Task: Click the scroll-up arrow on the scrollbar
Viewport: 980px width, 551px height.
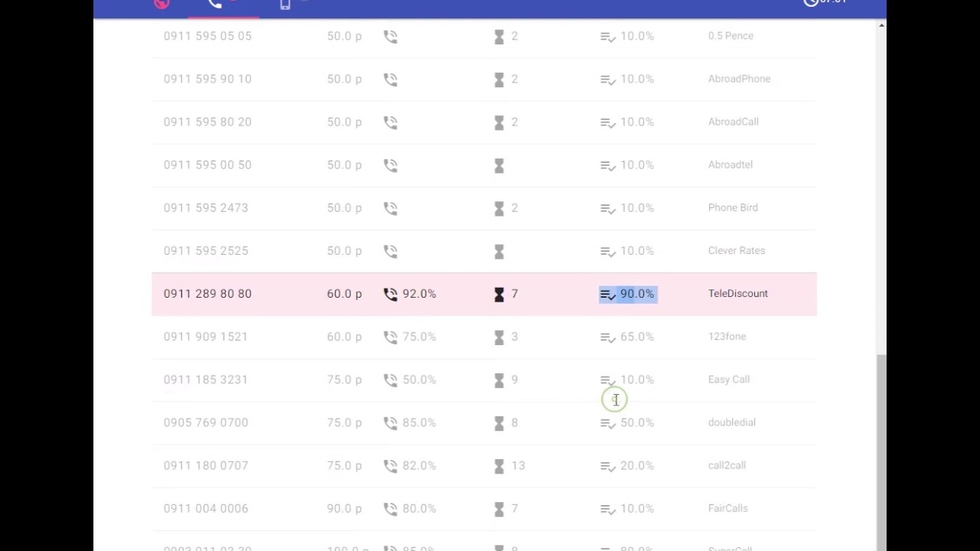Action: 881,26
